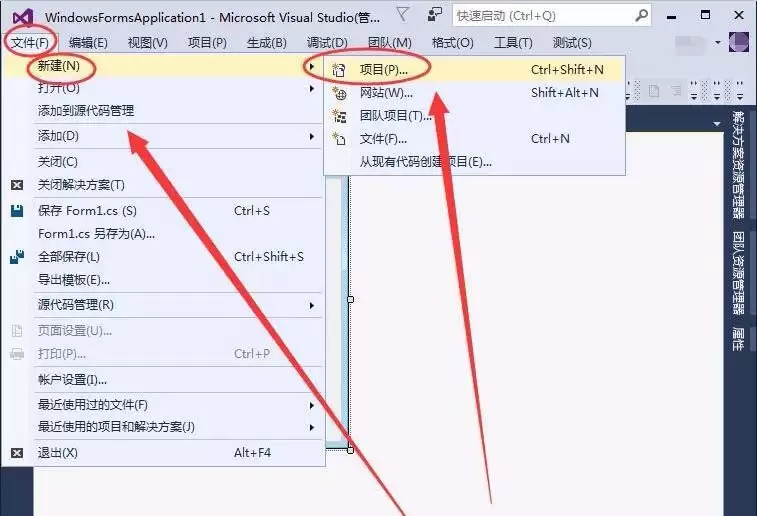Open the 调试(D) menu
757x516 pixels.
click(x=327, y=42)
